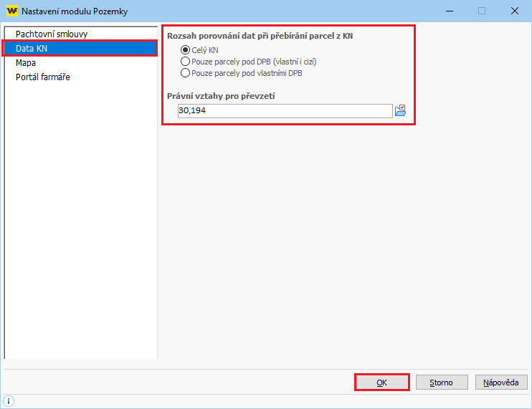Open Portál farmáře settings section
Screen dimensions: 532x409
43,77
